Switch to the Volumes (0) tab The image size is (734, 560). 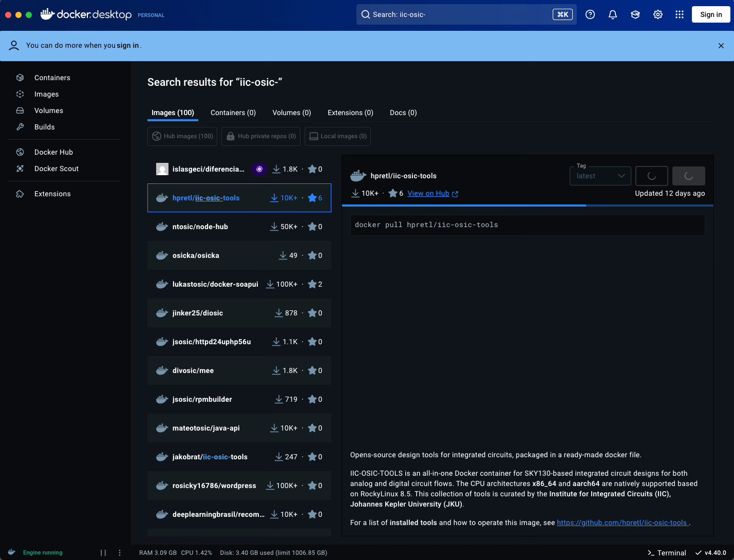(x=292, y=113)
